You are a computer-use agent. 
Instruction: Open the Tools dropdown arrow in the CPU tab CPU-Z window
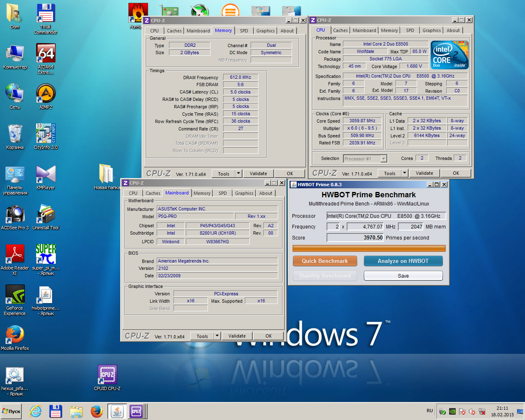[x=404, y=173]
